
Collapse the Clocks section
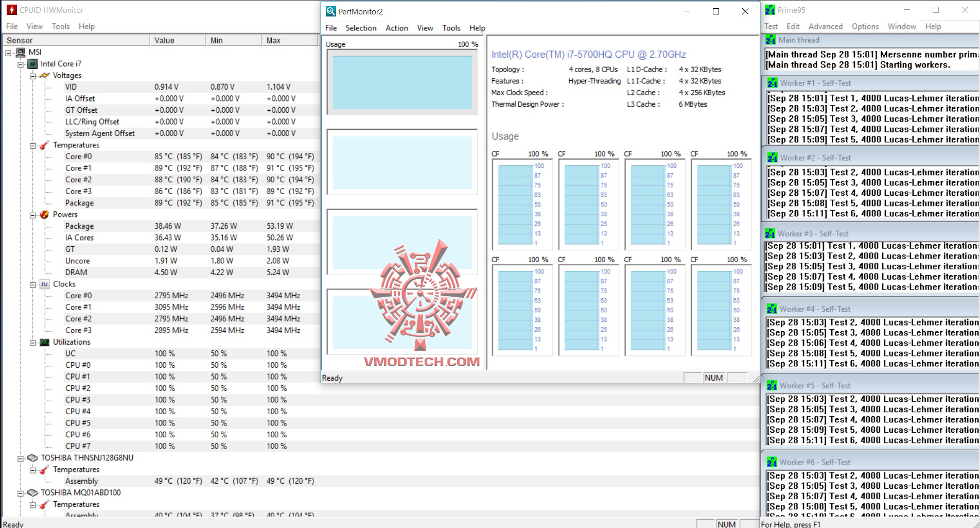[32, 284]
